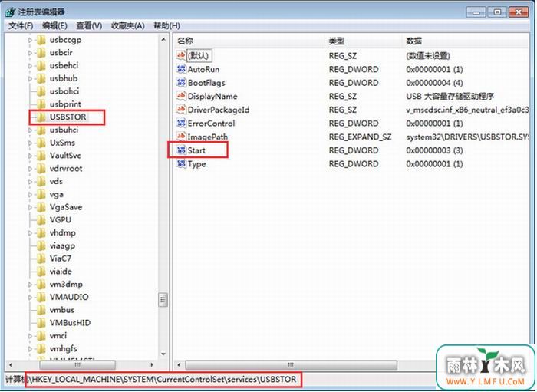537x392 pixels.
Task: Select the vmhgfs registry key
Action: [63, 348]
